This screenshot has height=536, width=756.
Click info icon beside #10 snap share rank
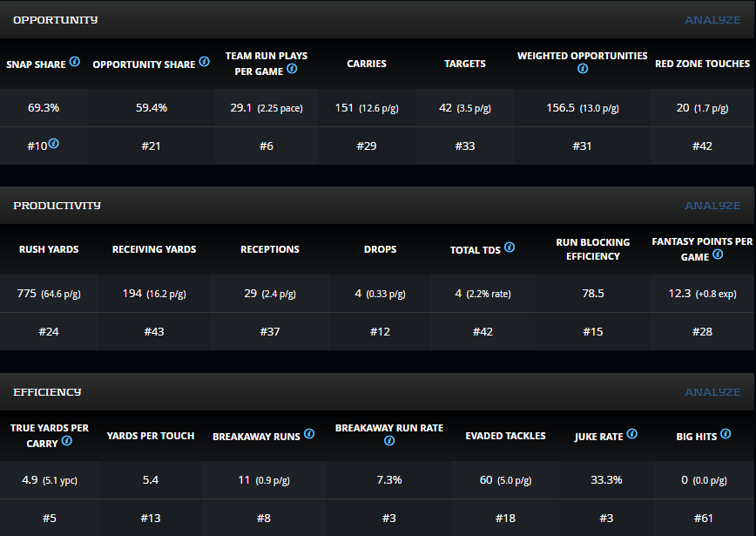[54, 144]
